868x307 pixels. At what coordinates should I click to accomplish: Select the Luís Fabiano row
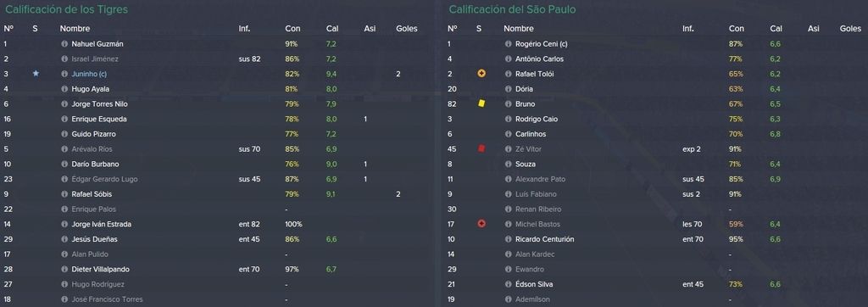click(x=655, y=194)
